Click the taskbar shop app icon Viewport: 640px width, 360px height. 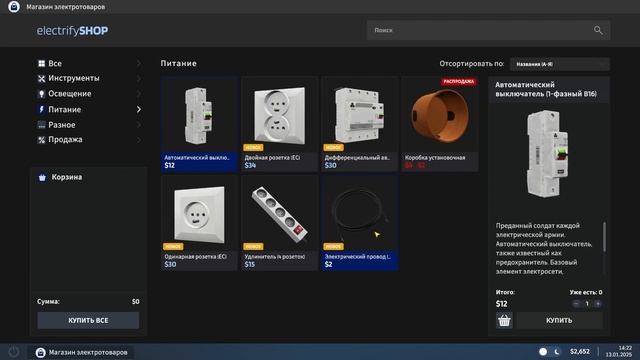click(40, 353)
